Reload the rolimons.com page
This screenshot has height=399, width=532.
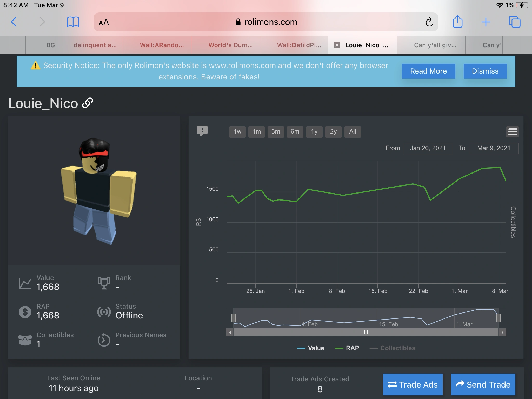(430, 22)
